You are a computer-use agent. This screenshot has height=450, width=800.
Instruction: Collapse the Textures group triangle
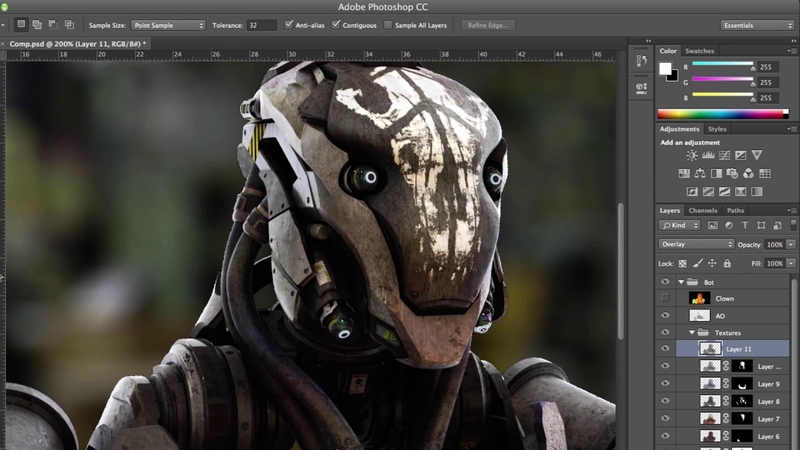pos(692,332)
